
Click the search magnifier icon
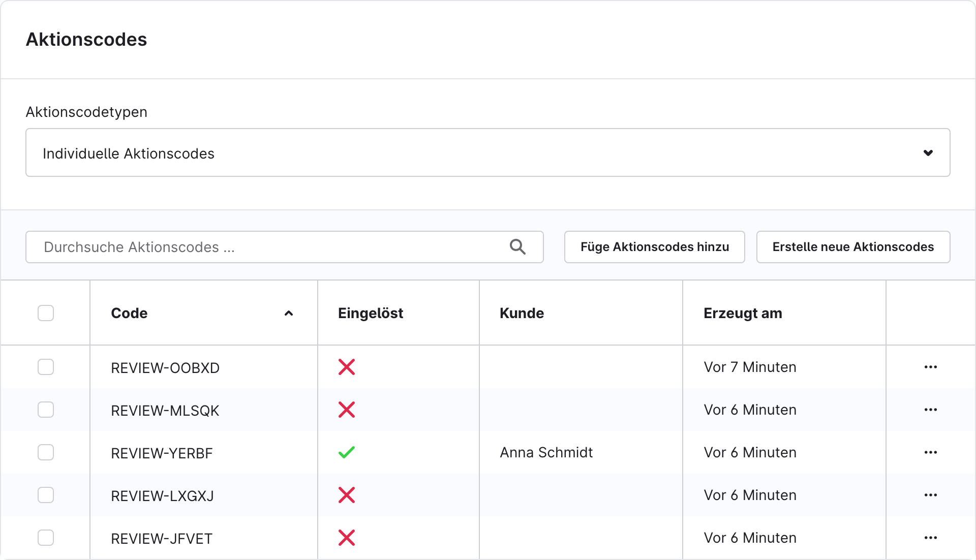(517, 246)
